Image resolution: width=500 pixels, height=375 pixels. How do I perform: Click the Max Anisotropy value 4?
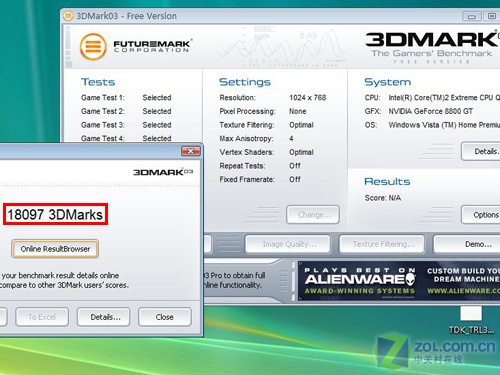coord(291,138)
